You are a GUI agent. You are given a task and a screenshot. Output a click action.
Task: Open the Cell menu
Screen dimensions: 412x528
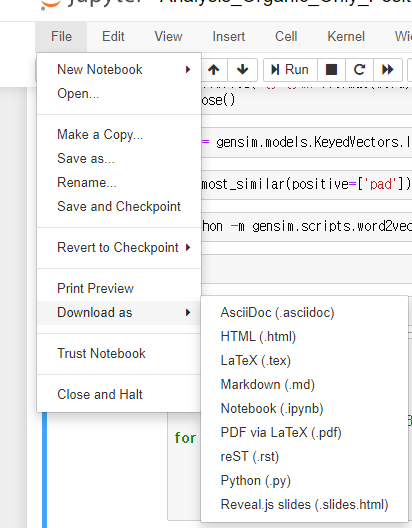tap(286, 36)
